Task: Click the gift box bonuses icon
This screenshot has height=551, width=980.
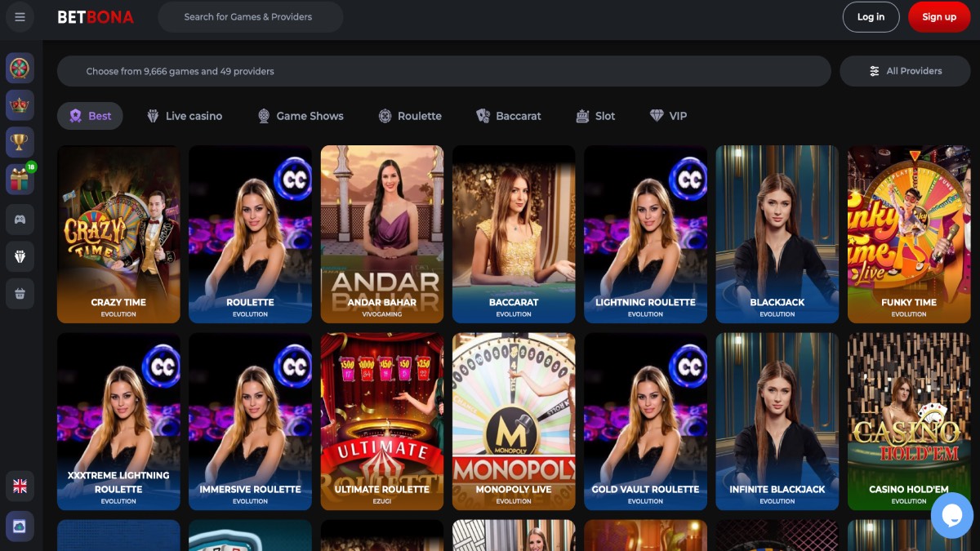Action: pyautogui.click(x=20, y=180)
